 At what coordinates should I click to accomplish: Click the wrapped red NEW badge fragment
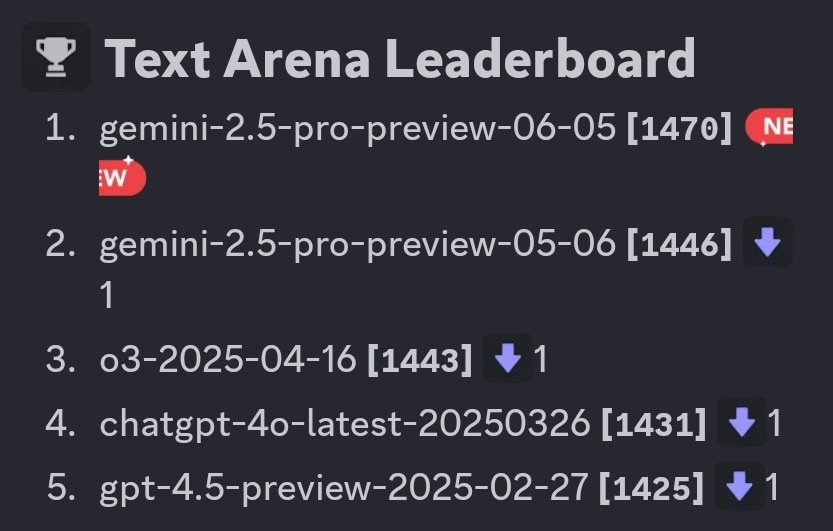[x=122, y=176]
